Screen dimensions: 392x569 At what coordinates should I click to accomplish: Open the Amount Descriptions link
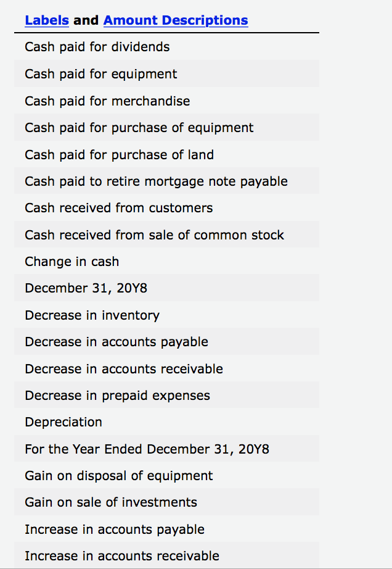point(176,20)
